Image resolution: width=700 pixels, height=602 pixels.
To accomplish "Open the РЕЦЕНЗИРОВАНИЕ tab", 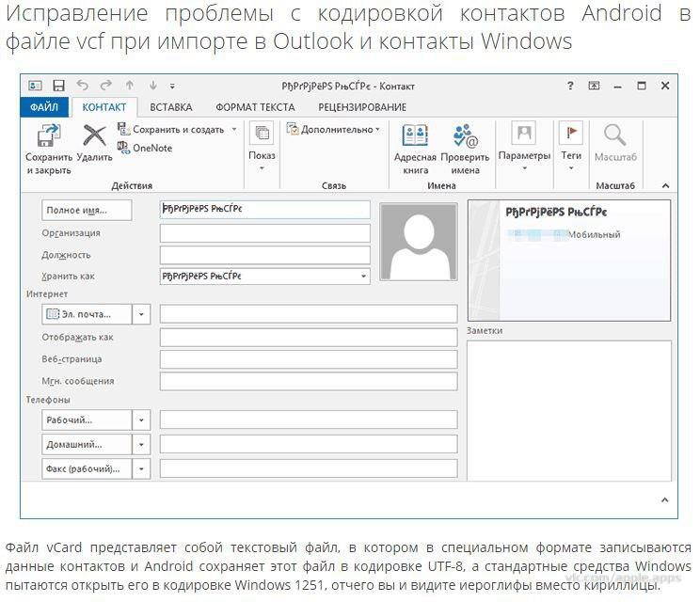I will tap(362, 107).
